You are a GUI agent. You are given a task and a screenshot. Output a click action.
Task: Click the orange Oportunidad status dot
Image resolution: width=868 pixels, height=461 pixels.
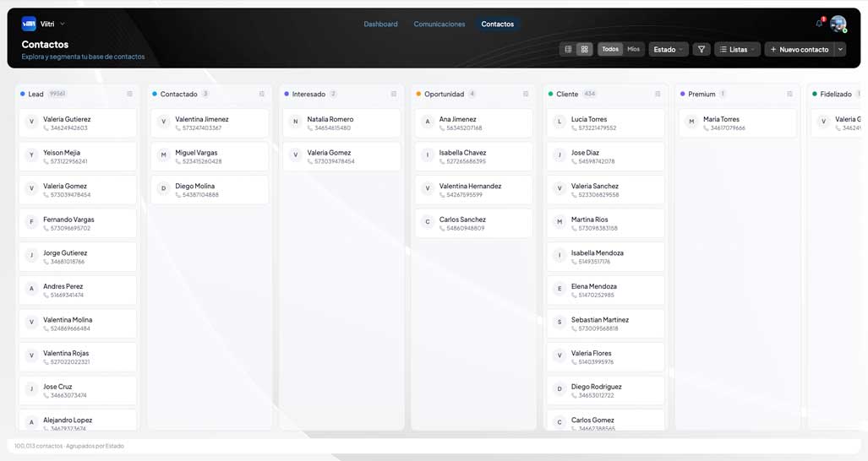pos(418,94)
